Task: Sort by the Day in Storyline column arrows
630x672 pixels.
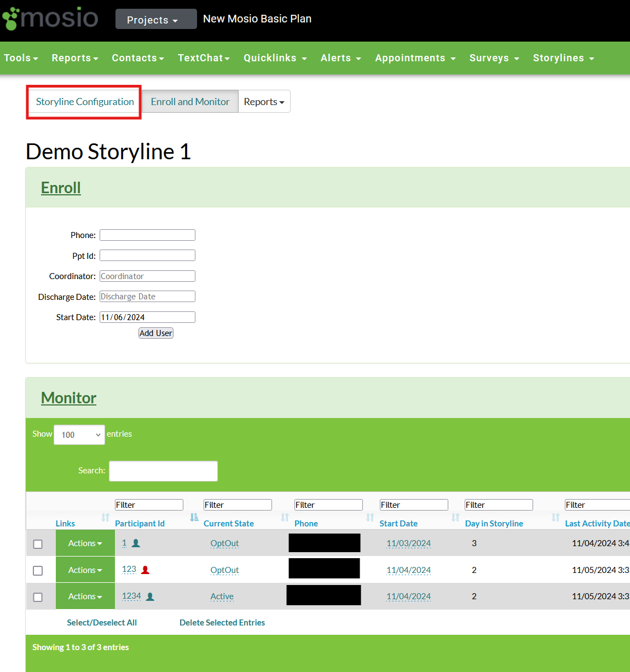Action: (556, 517)
